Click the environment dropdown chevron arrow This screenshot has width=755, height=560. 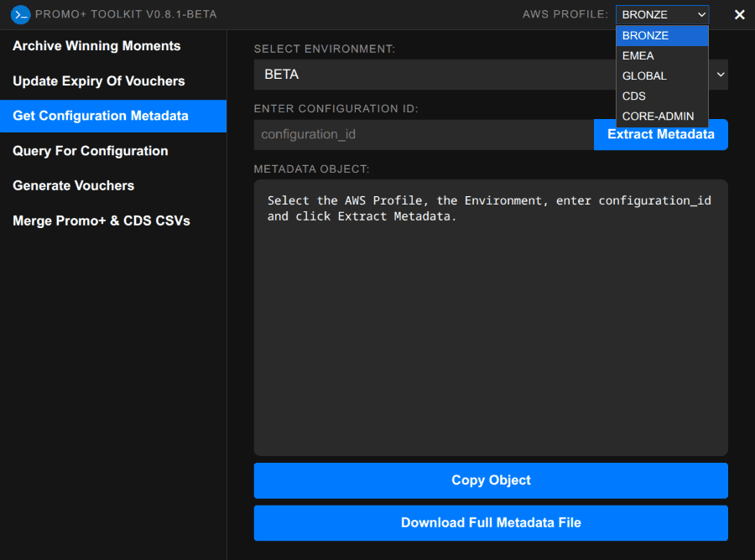point(720,75)
